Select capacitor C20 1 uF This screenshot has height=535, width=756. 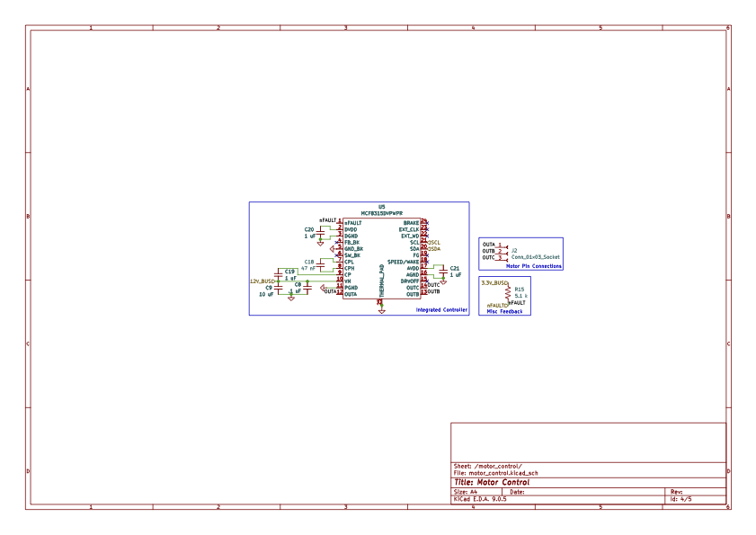pos(320,233)
